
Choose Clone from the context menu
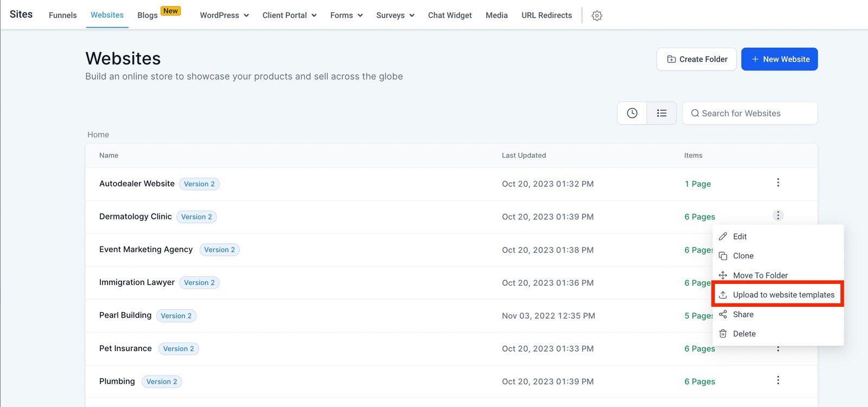[x=743, y=256]
